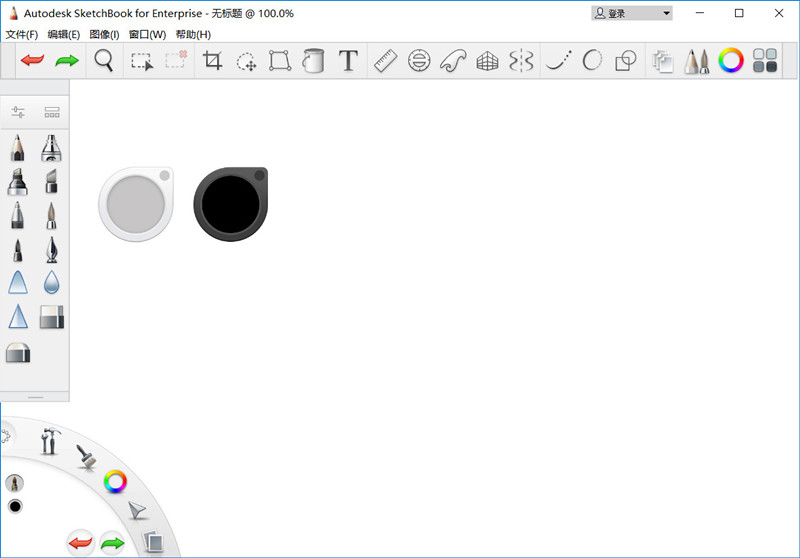This screenshot has width=800, height=558.
Task: Click the red Undo arrow in toolbar
Action: click(x=32, y=61)
